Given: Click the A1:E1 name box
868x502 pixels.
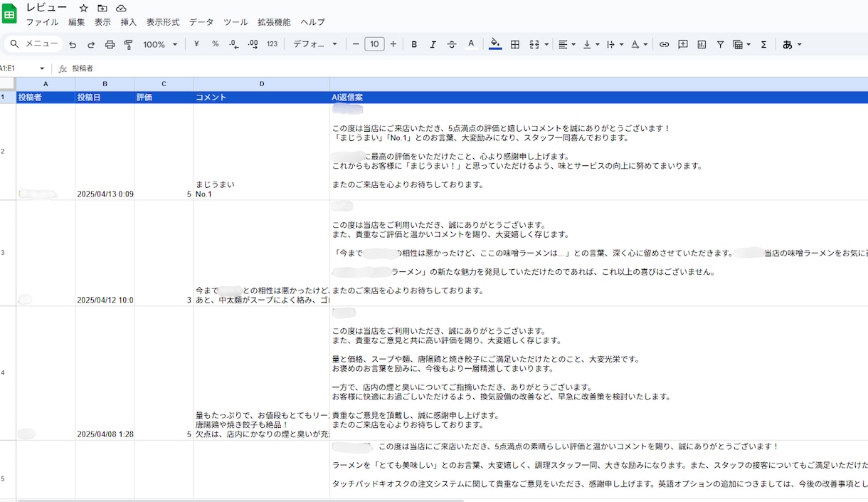Looking at the screenshot, I should [18, 68].
